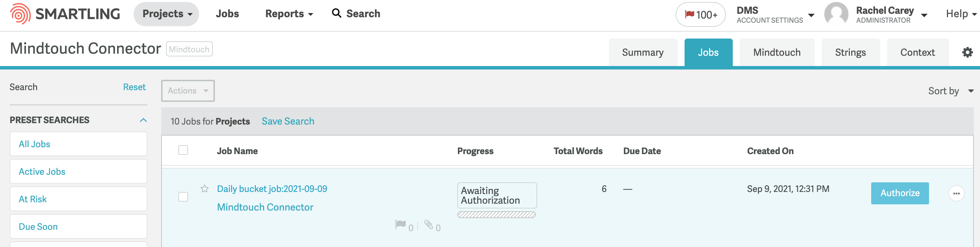
Task: Switch to the Mindtouch tab
Action: click(776, 52)
